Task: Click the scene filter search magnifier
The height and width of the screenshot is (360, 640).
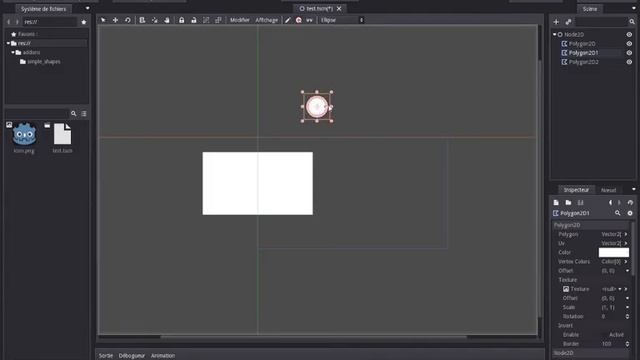Action: pyautogui.click(x=631, y=22)
